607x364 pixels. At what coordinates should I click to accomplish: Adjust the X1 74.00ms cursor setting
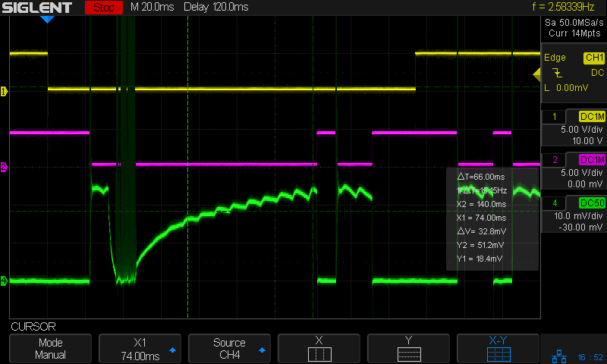[x=140, y=349]
